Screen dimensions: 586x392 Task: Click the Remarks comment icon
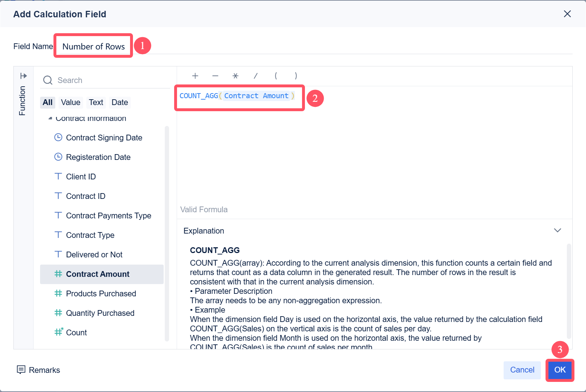point(21,370)
